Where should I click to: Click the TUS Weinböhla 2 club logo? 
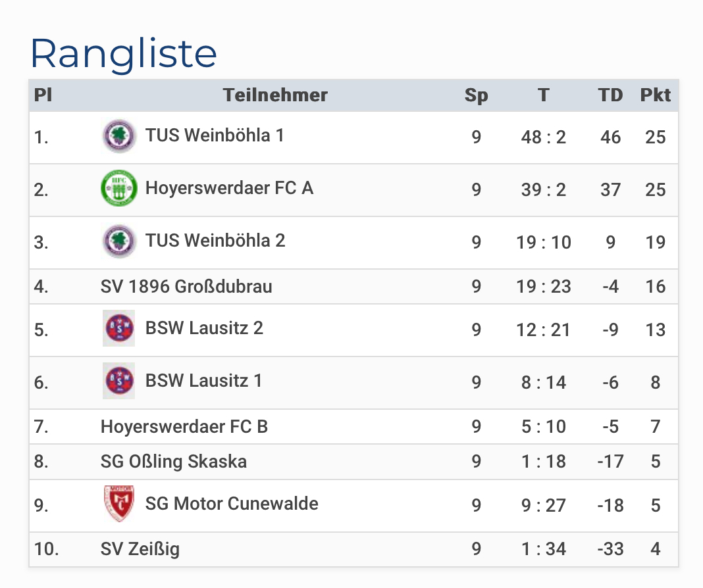pyautogui.click(x=118, y=241)
